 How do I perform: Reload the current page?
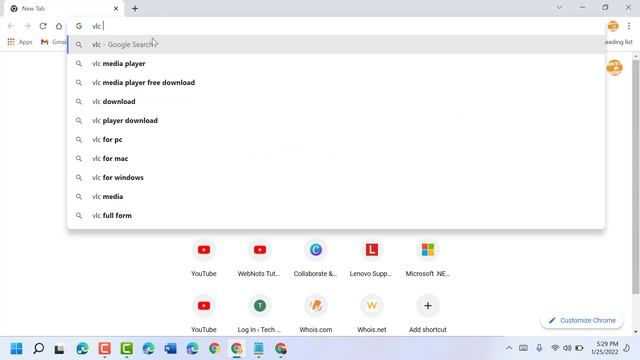tap(43, 26)
